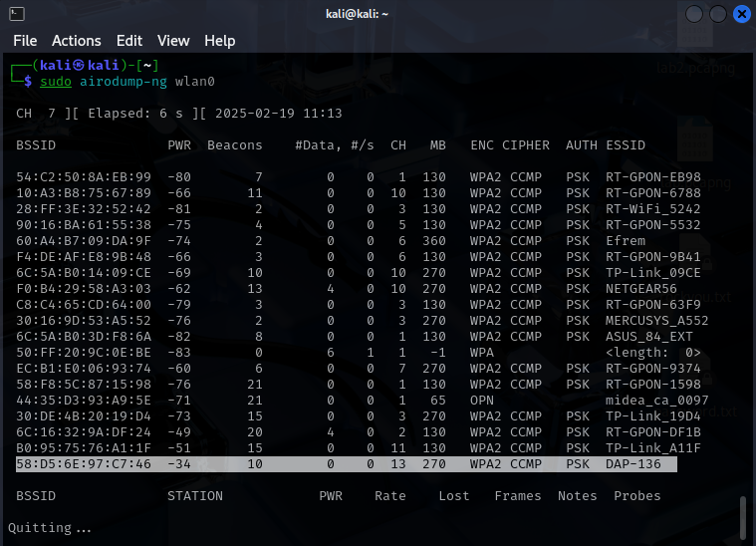Click highlighted BSSID 58:D5:6E:97:C7:46

coord(84,464)
